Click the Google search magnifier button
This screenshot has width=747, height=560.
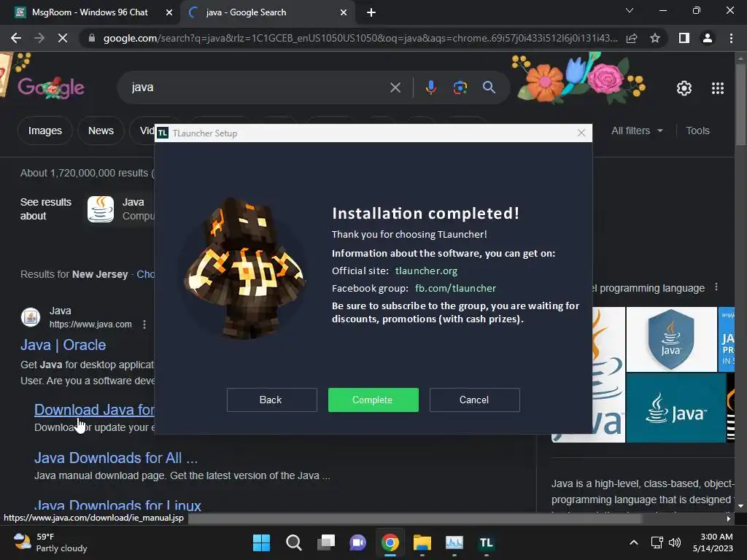pos(489,87)
